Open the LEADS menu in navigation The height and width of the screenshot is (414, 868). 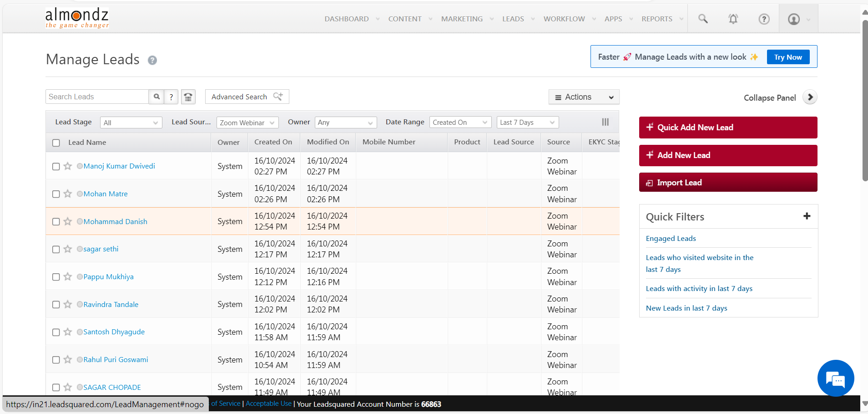coord(513,19)
